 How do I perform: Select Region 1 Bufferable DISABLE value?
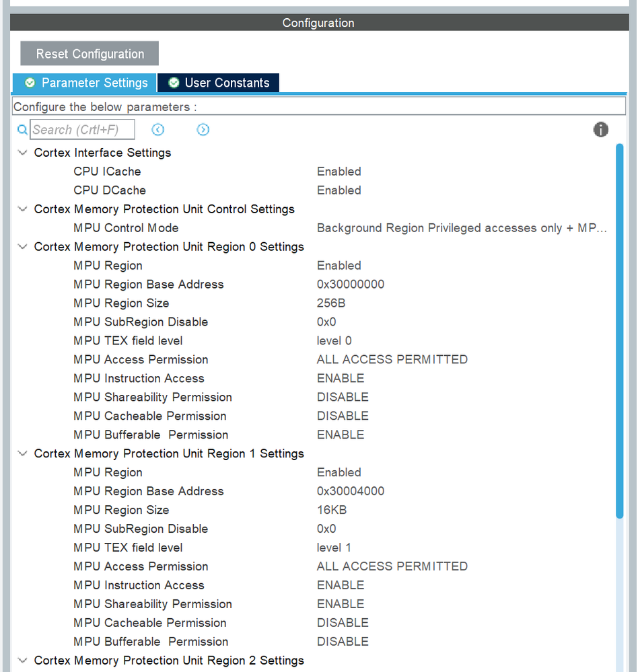(x=343, y=642)
